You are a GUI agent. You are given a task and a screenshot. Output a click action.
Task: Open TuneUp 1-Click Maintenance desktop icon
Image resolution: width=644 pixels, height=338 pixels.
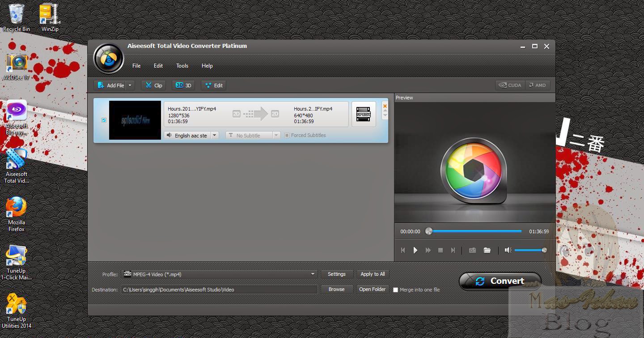pos(17,263)
